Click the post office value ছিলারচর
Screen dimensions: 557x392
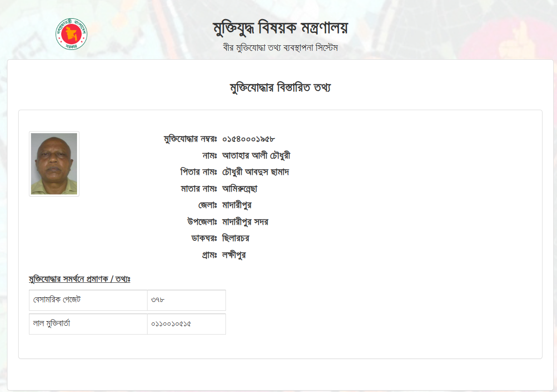click(236, 238)
